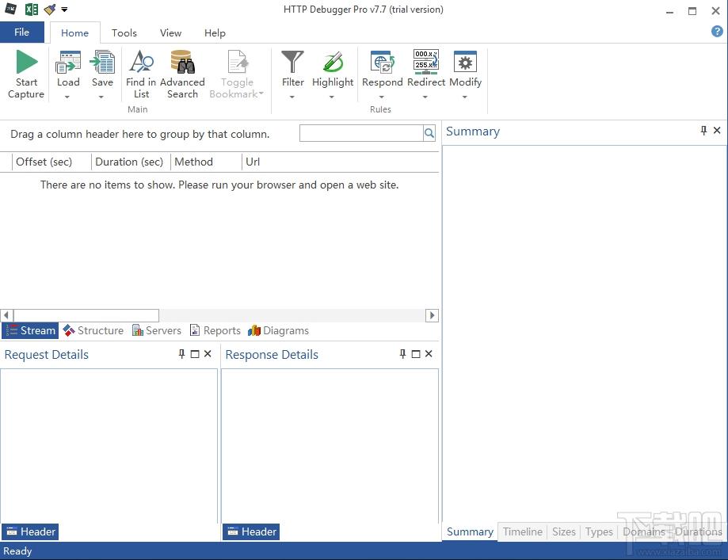Image resolution: width=728 pixels, height=560 pixels.
Task: Open the quick access toolbar customize arrow
Action: [64, 10]
